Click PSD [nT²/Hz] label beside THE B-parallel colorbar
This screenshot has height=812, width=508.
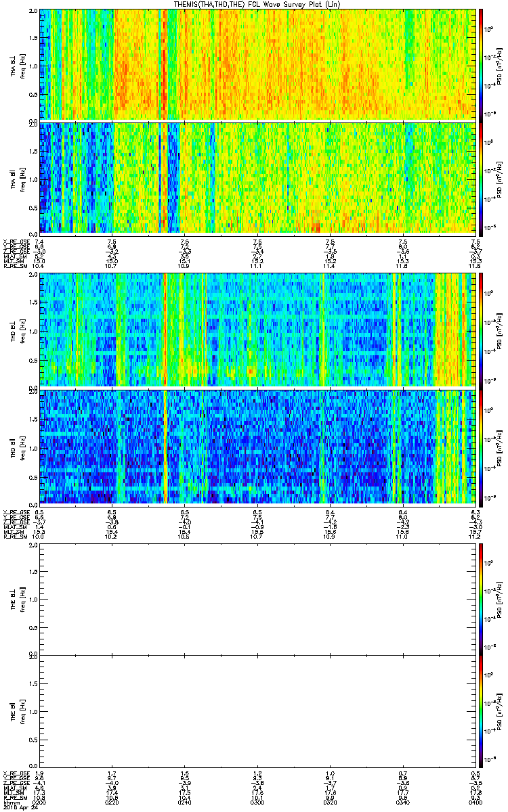click(500, 710)
